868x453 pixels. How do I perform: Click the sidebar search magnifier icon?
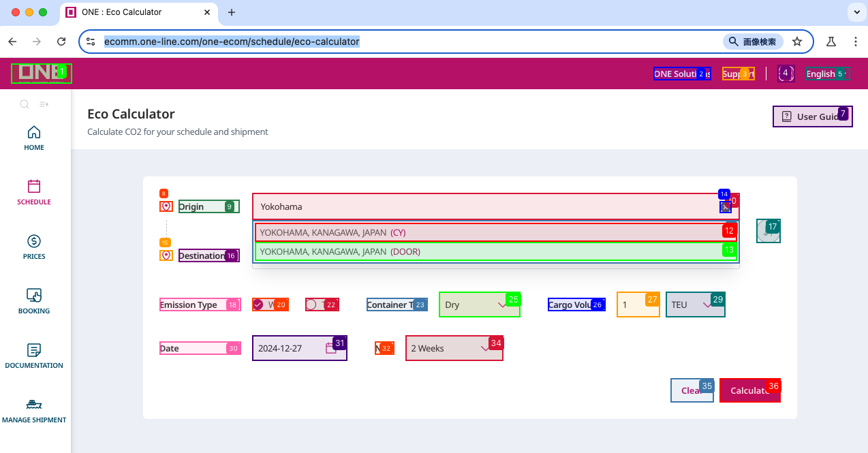point(24,104)
